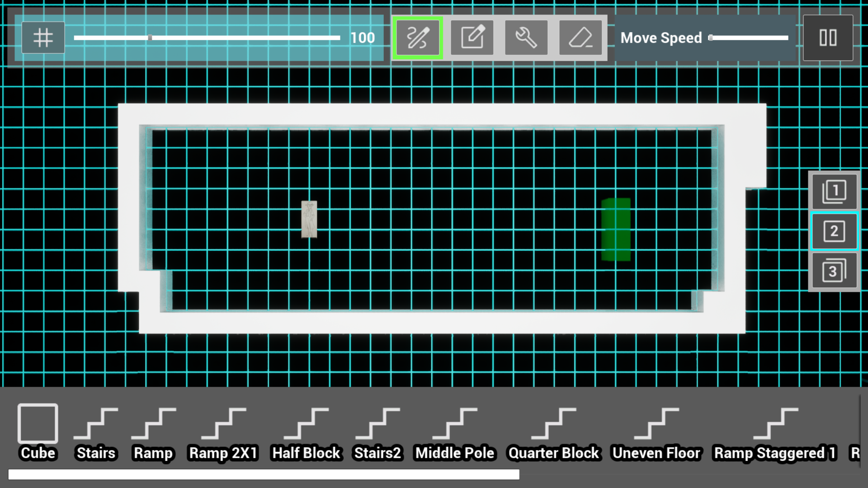Select the Middle Pole block
868x488 pixels.
[x=454, y=425]
